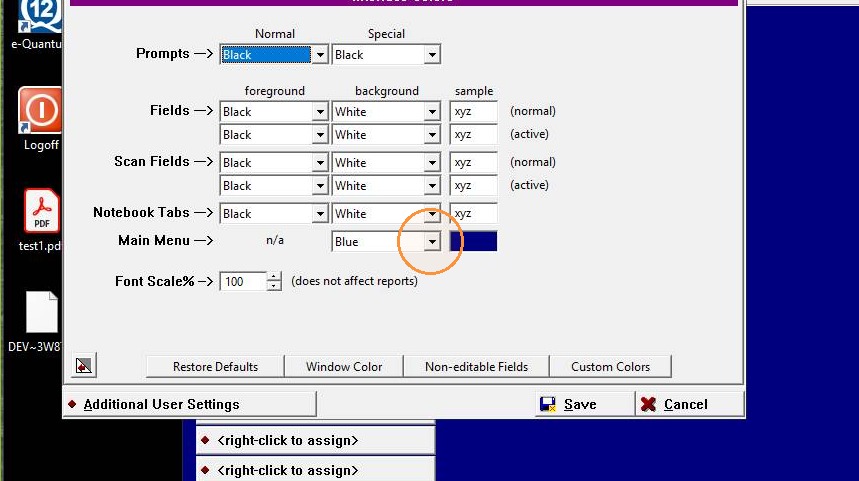859x481 pixels.
Task: Open Scan Fields normal foreground dropdown
Action: coord(320,163)
